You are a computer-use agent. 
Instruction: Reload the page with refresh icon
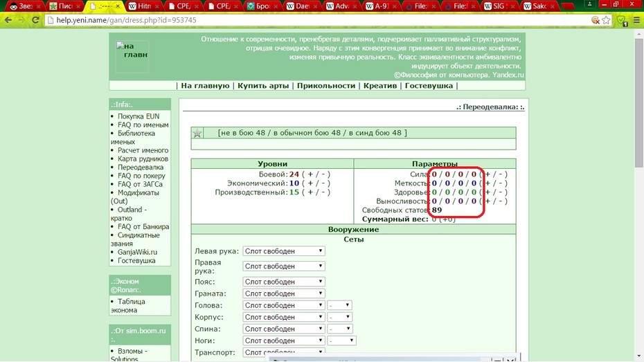point(35,19)
